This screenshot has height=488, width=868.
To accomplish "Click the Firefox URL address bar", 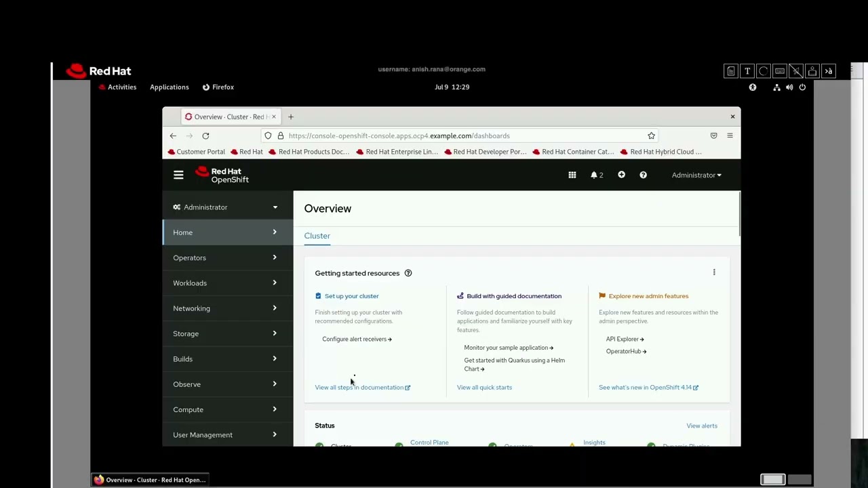I will point(461,136).
